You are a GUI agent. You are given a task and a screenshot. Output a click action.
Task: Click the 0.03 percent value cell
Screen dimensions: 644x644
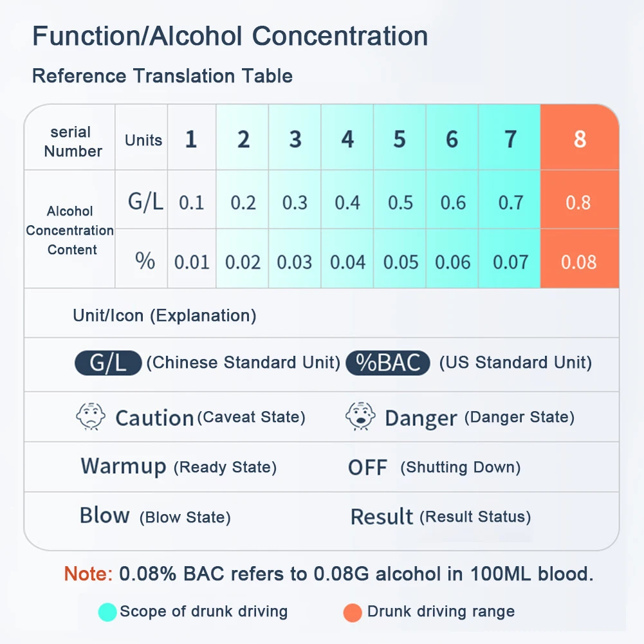(295, 262)
